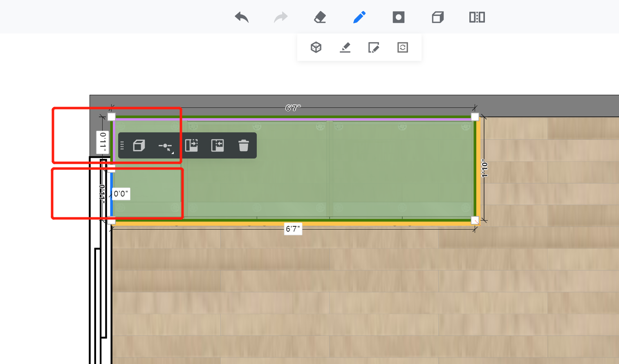Click the panel icon with right-pointing arrow

191,145
